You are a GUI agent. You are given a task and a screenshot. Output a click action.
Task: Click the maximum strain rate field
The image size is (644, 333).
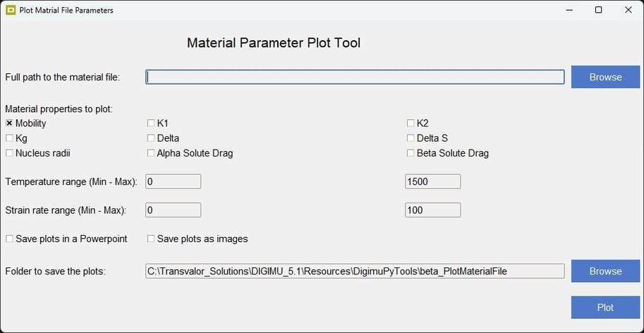click(x=432, y=210)
